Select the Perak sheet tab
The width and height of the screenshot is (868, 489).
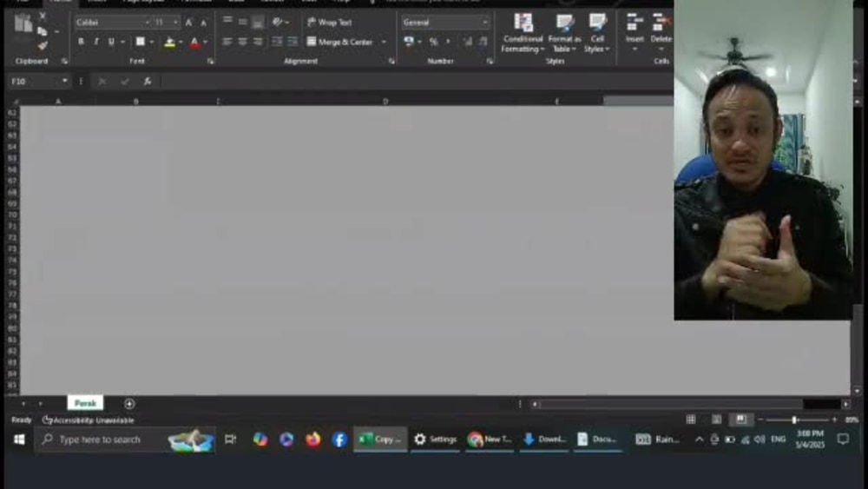pos(85,403)
